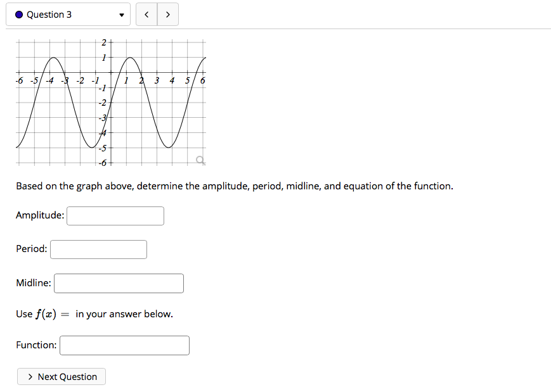Click the Question 3 label text
Screen dimensions: 551x392
pos(44,14)
